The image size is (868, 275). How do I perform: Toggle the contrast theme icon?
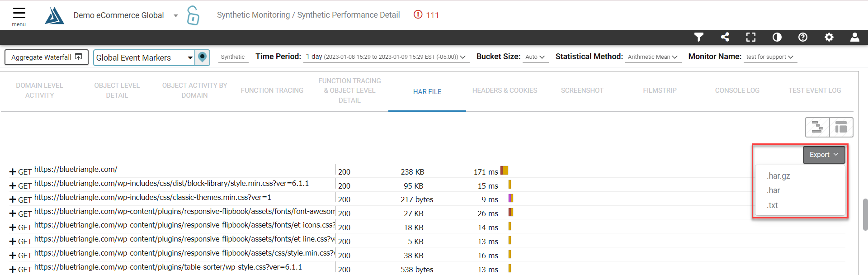pyautogui.click(x=777, y=37)
